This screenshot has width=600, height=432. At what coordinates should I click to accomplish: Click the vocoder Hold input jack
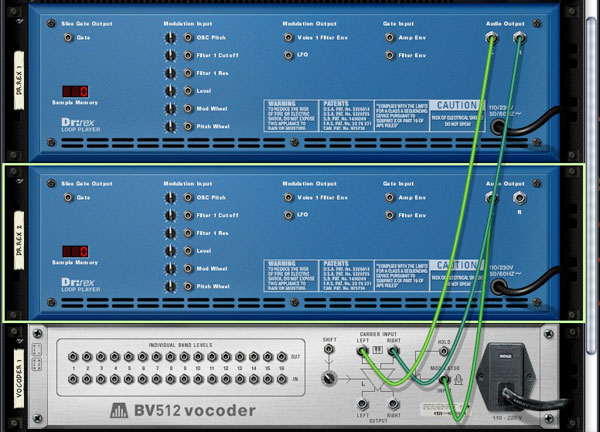[x=444, y=351]
